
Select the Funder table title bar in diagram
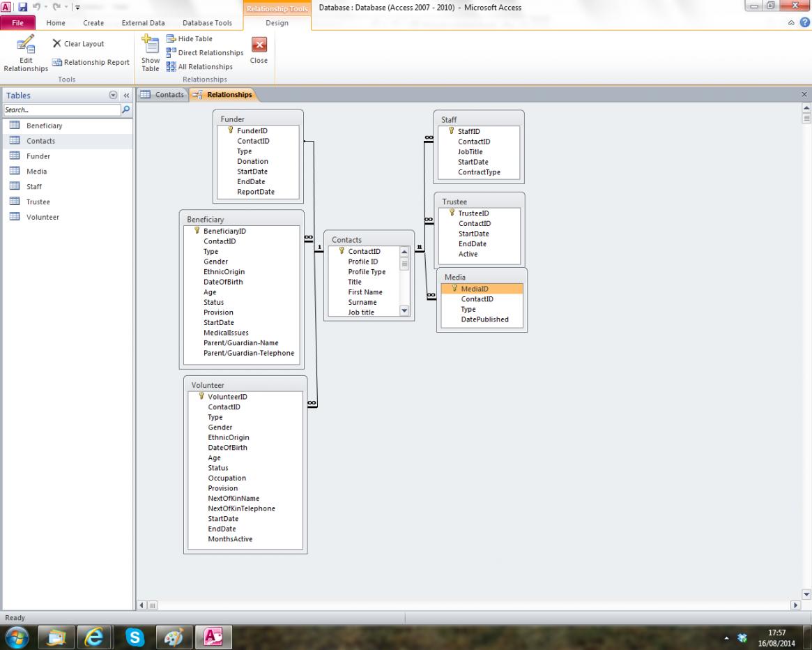pyautogui.click(x=258, y=119)
